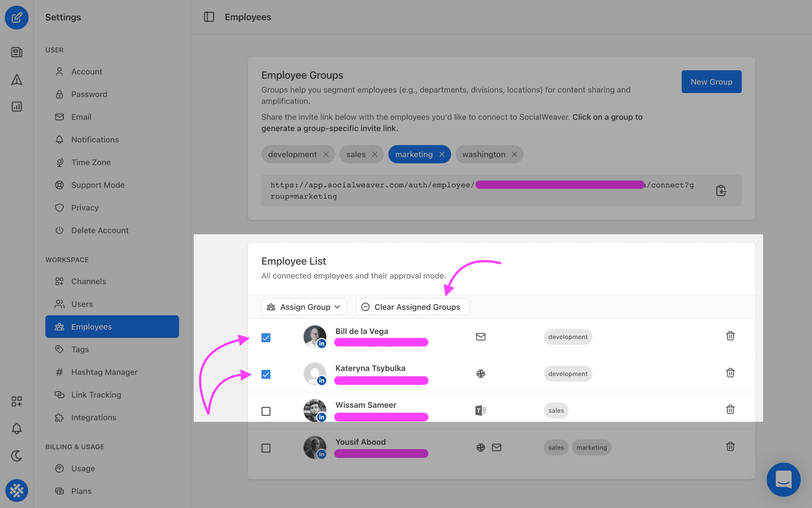Screen dimensions: 812x508
Task: Open Plans under Billing
Action: click(112, 491)
